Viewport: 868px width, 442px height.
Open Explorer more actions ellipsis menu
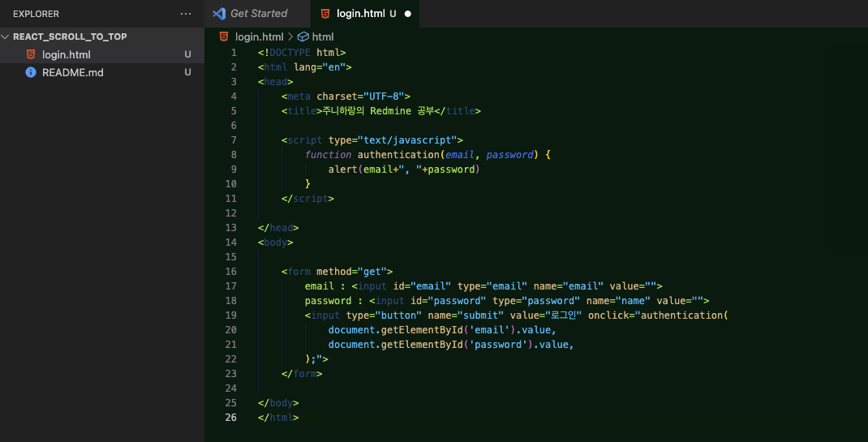186,14
